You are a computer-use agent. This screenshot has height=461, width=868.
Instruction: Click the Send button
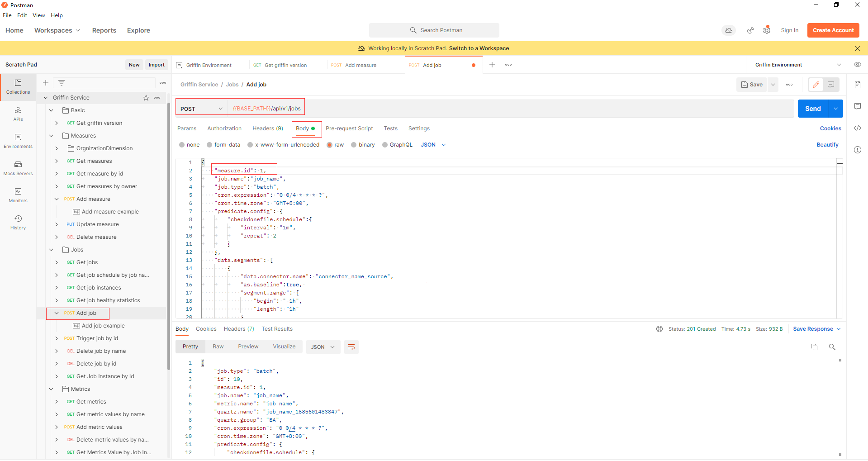coord(813,109)
